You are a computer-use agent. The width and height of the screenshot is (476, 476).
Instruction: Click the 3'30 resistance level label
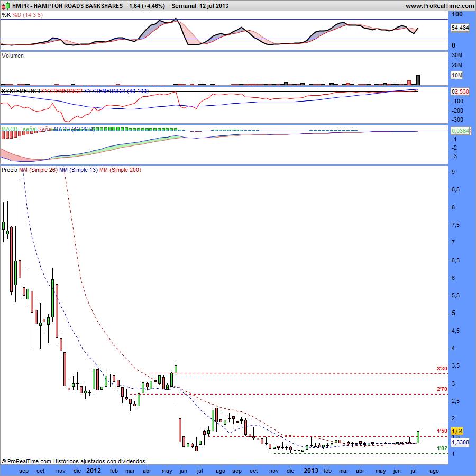click(442, 369)
